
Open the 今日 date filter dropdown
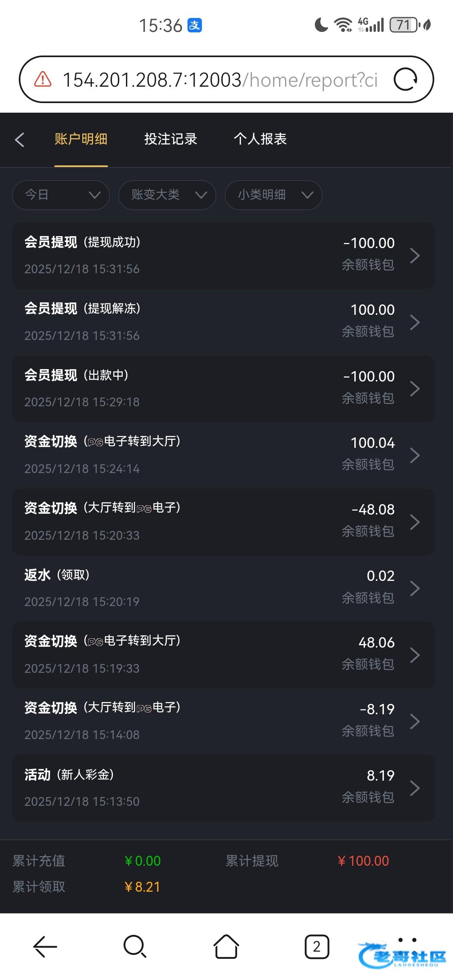pos(61,195)
